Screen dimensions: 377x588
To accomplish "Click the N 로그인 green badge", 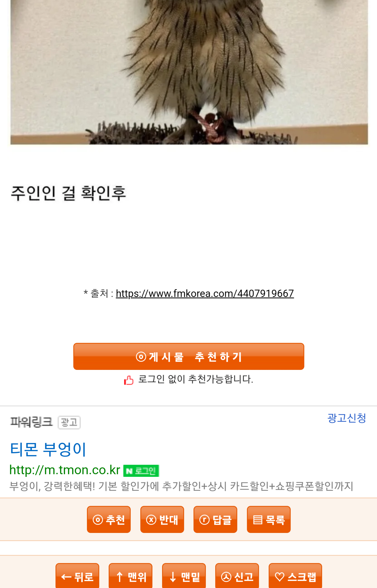I will pos(141,471).
